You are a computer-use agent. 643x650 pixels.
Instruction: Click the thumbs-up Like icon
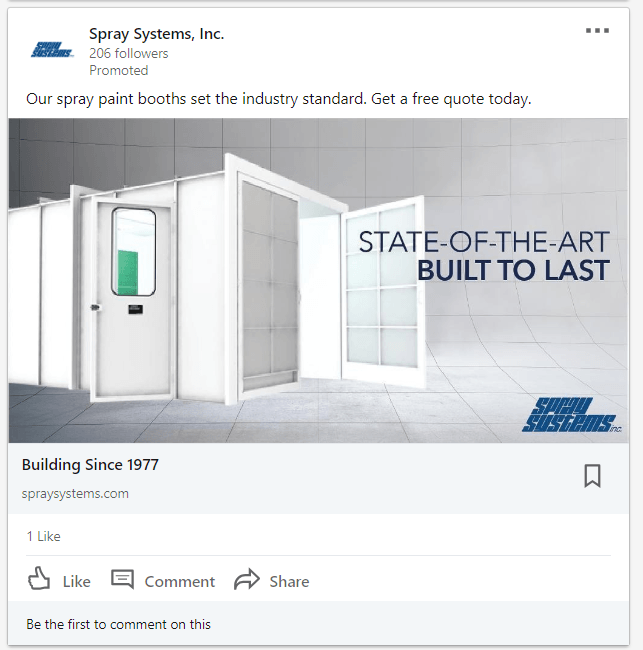pos(39,578)
